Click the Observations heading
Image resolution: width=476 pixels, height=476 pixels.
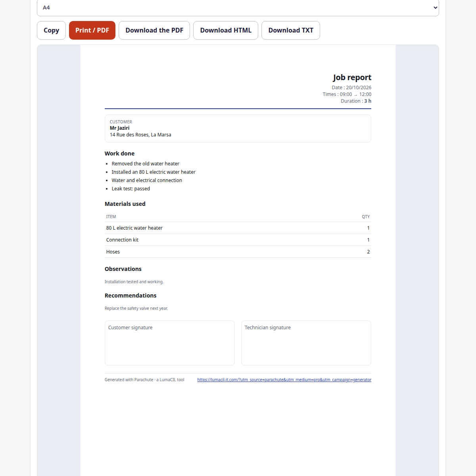123,269
